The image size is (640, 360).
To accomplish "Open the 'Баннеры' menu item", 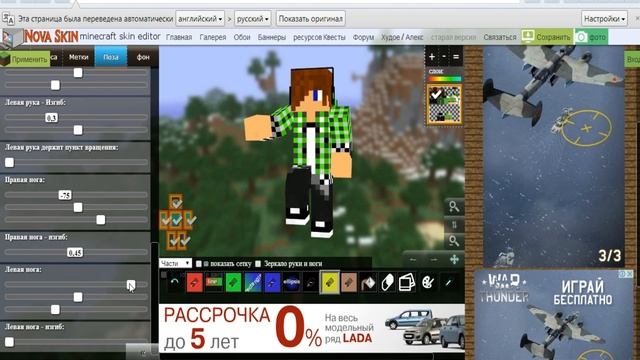I will (x=272, y=37).
